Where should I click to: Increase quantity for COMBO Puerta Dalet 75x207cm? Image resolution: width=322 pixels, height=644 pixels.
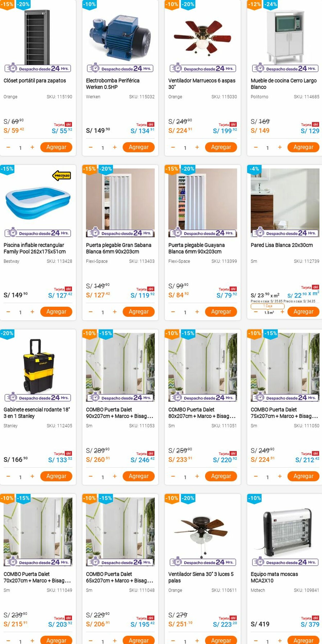tap(279, 476)
